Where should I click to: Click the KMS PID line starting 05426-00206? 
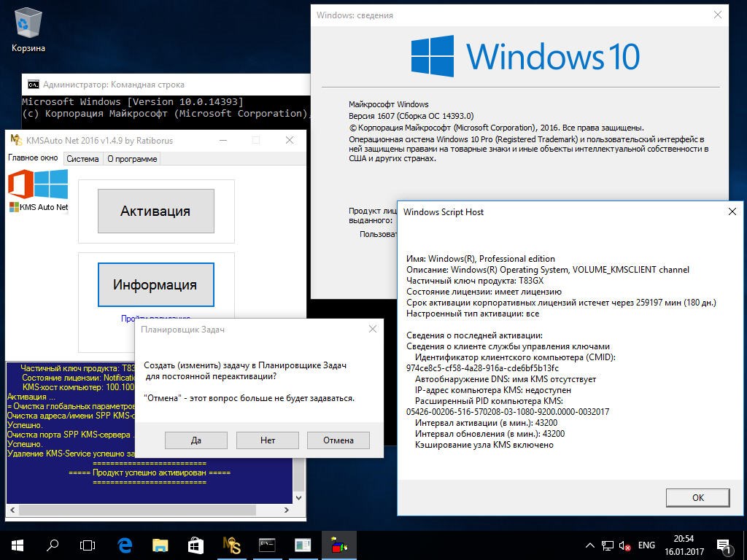point(508,412)
